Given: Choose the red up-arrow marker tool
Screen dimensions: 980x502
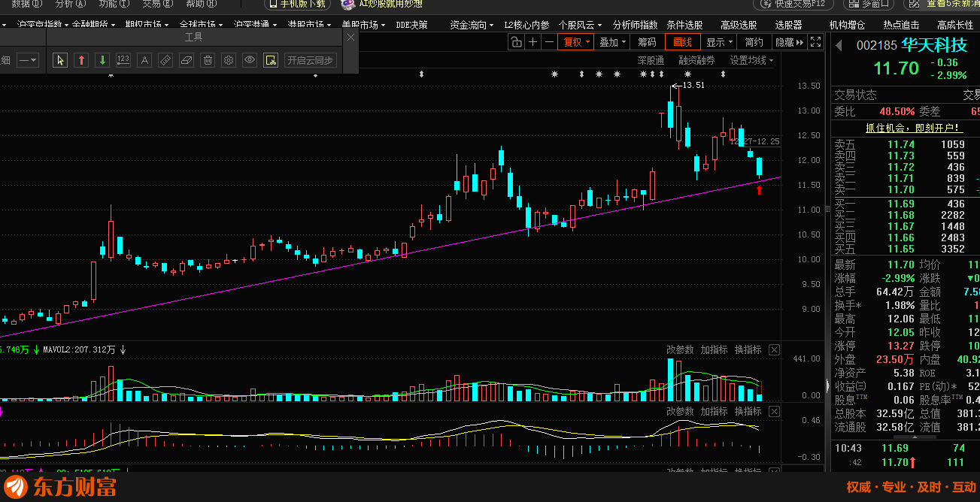Looking at the screenshot, I should pos(82,60).
